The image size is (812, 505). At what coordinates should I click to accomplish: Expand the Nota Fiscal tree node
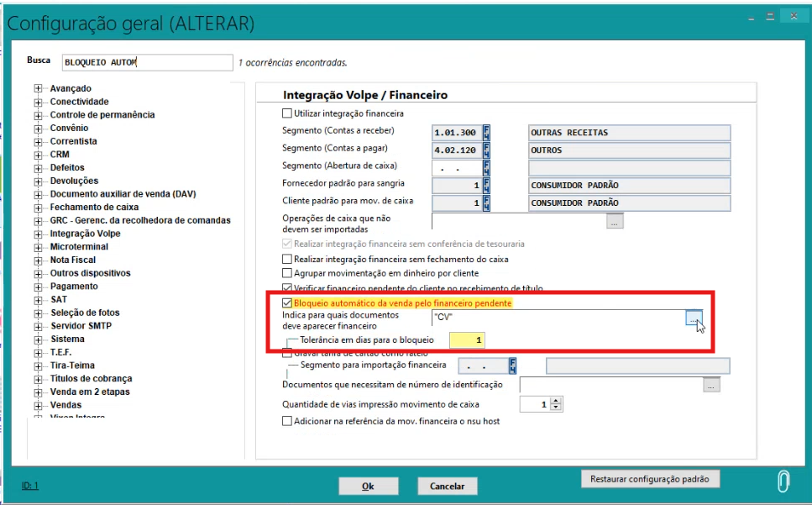[x=38, y=260]
